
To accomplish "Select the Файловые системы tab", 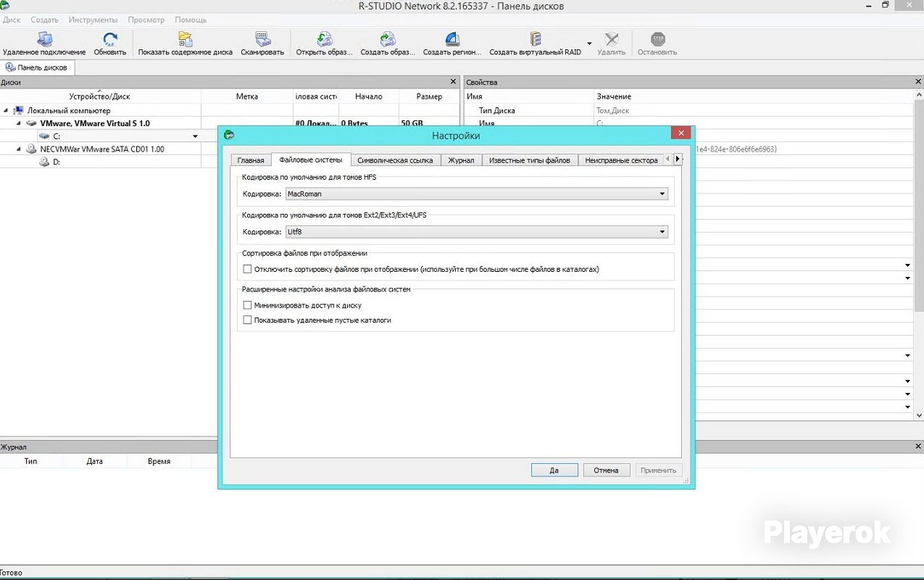I will [311, 159].
